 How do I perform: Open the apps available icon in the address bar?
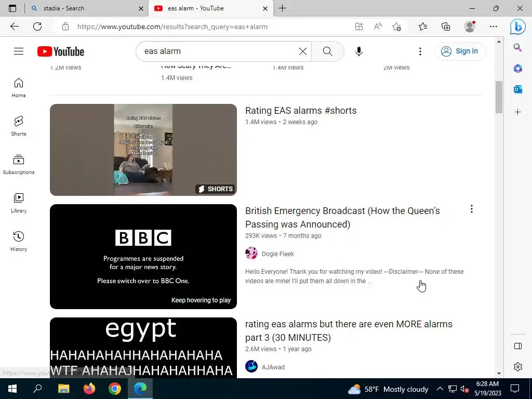coord(358,26)
